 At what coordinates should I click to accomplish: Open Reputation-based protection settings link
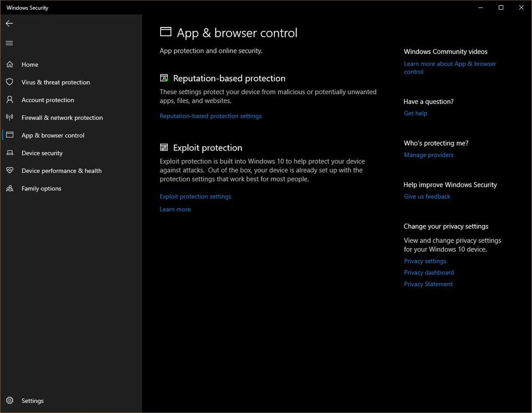211,116
